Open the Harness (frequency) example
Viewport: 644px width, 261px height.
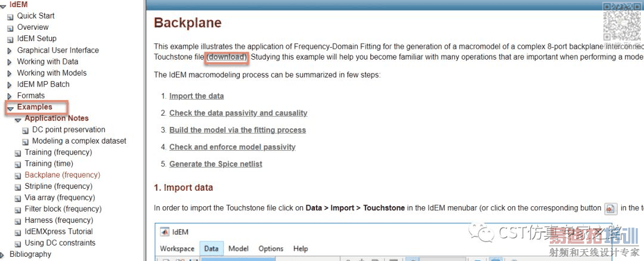(58, 220)
